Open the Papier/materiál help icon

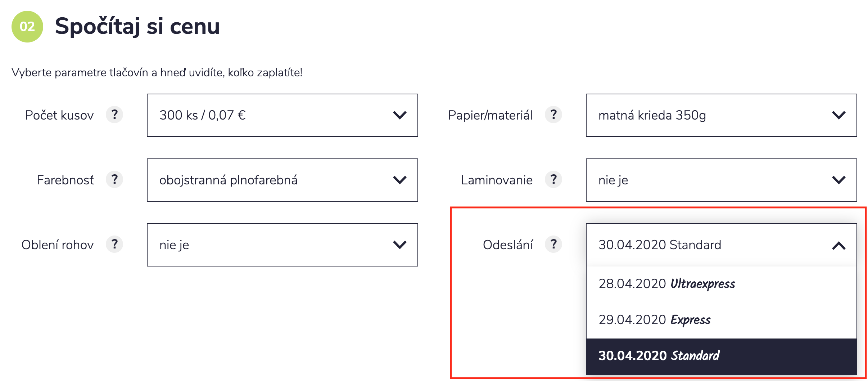554,115
